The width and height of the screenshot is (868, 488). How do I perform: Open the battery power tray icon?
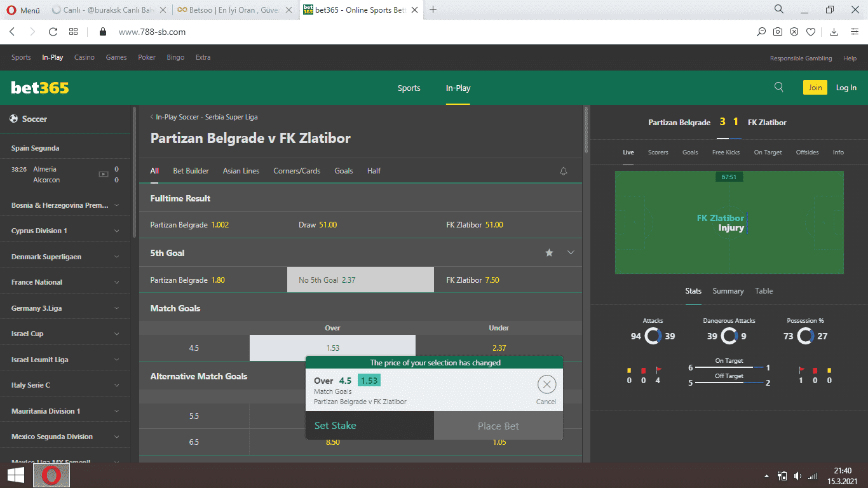coord(782,475)
